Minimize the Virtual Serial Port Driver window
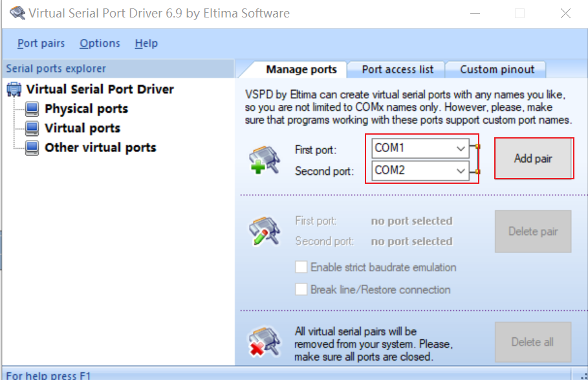588x380 pixels. (x=475, y=14)
